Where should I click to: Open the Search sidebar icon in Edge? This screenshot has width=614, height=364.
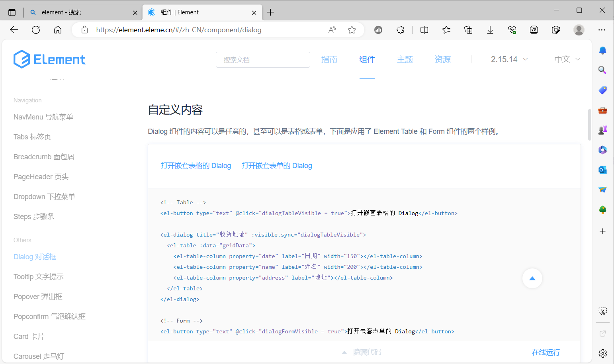[x=602, y=70]
